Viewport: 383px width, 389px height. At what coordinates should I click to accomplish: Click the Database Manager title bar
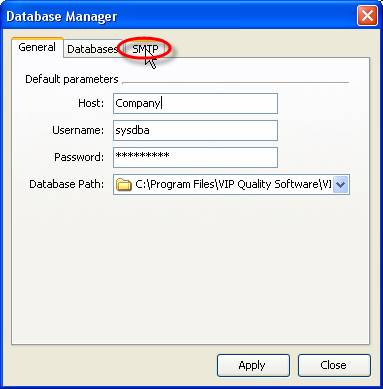coord(180,16)
